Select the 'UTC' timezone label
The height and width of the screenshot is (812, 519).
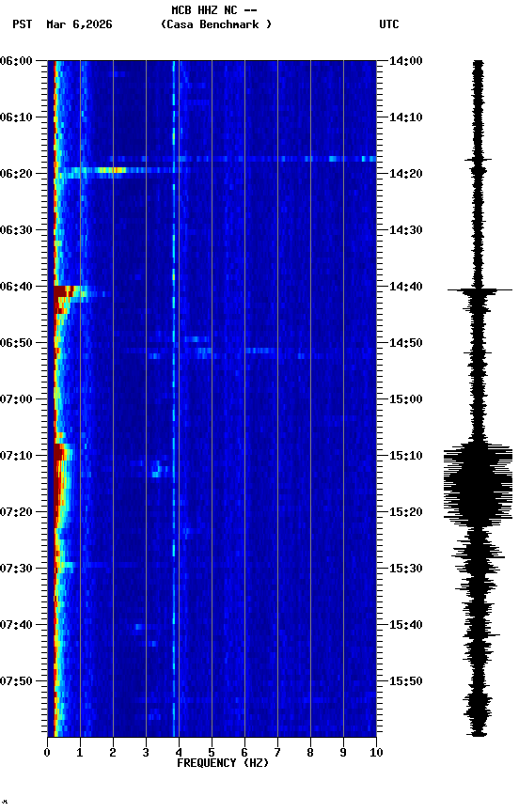[389, 24]
